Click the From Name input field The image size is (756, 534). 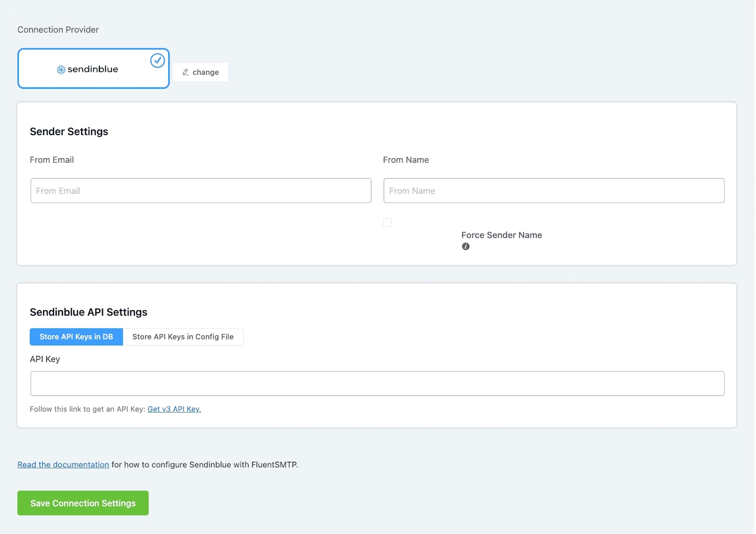(x=554, y=190)
